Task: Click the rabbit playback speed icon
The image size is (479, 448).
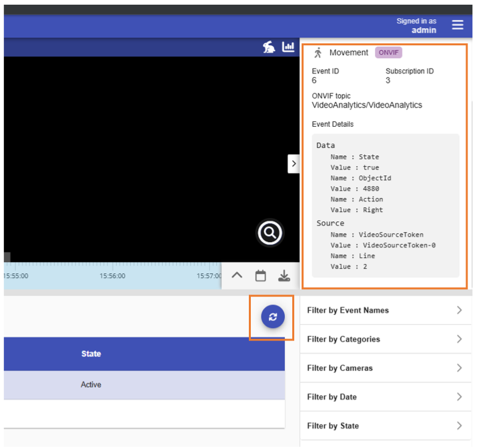Action: 268,47
